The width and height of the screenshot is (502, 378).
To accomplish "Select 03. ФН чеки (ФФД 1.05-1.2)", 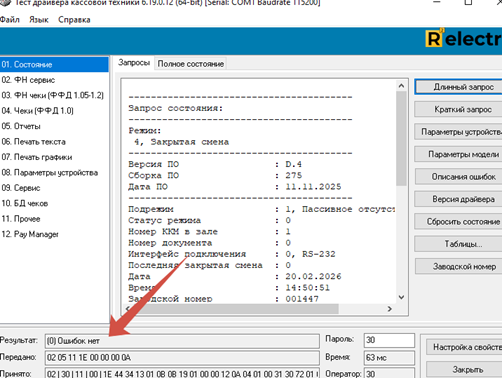I will [x=53, y=95].
